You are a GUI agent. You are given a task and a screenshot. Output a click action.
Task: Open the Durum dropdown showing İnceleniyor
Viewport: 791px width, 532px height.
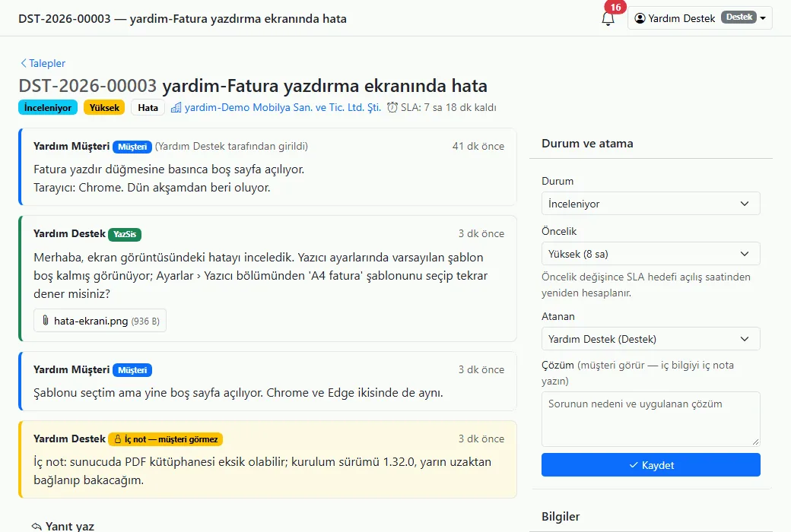pyautogui.click(x=651, y=204)
